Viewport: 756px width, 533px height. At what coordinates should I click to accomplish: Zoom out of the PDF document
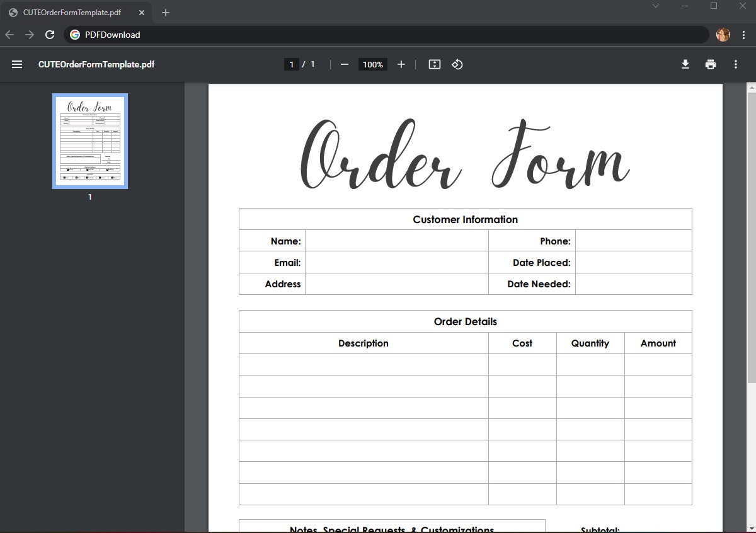click(x=344, y=64)
